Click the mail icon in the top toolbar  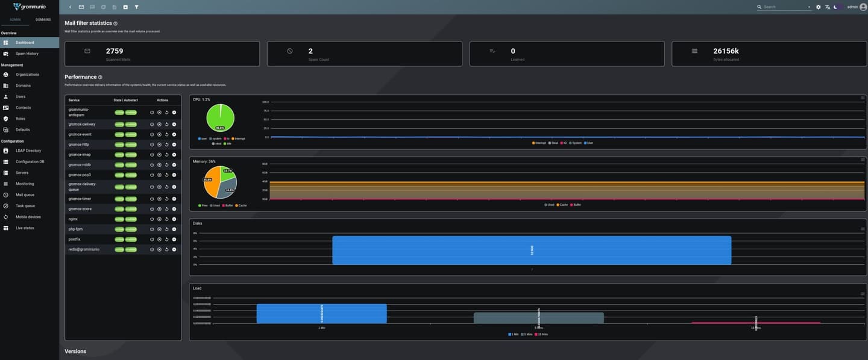coord(81,7)
